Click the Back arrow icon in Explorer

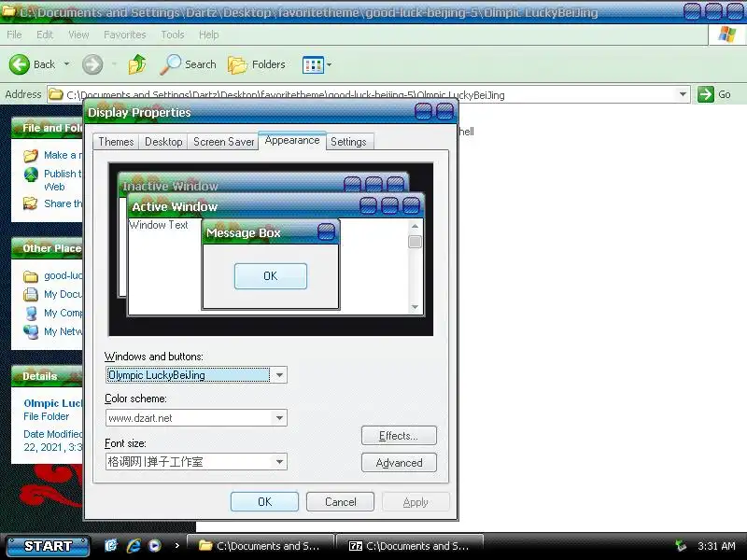(x=20, y=64)
